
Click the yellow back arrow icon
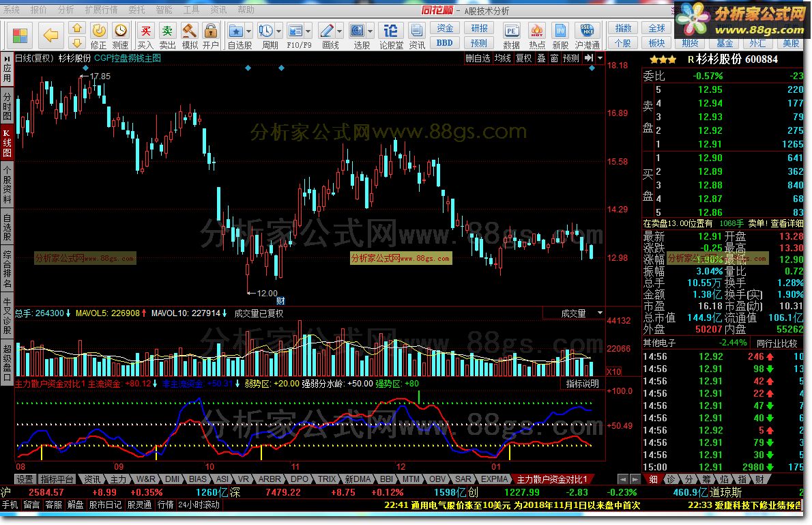[x=50, y=36]
